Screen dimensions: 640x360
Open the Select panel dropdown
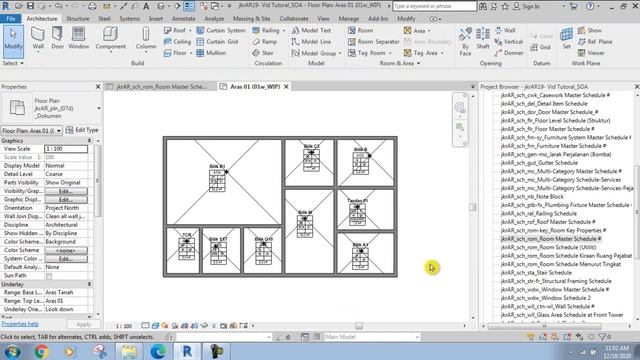pos(13,63)
